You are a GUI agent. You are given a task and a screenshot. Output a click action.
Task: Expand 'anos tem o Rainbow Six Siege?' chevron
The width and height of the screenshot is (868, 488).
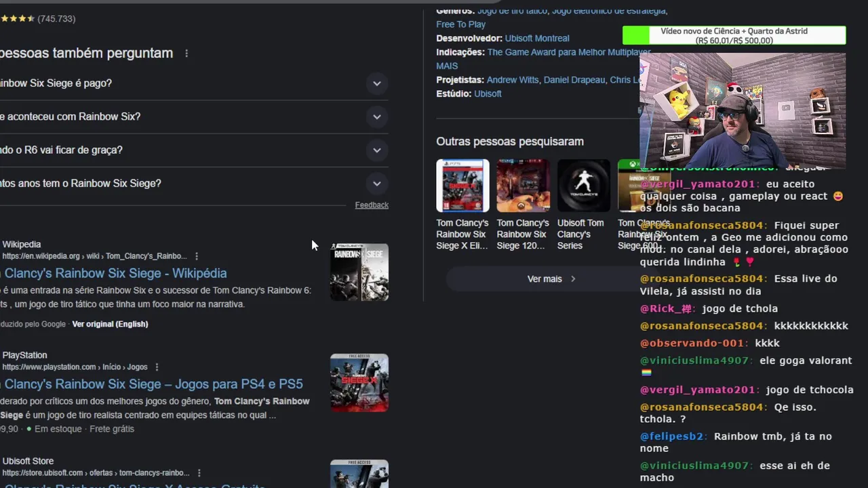click(x=377, y=184)
